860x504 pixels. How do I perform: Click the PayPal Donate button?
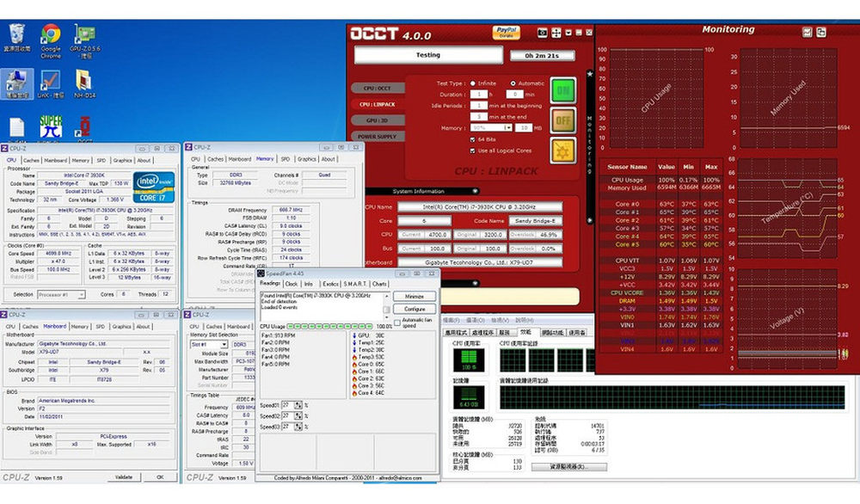[x=506, y=32]
